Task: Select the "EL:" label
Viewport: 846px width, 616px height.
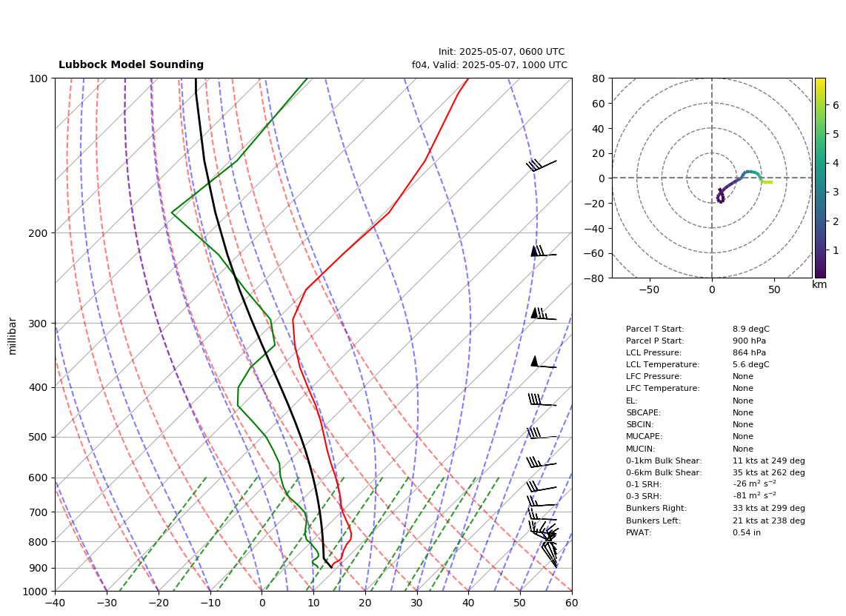Action: tap(632, 401)
